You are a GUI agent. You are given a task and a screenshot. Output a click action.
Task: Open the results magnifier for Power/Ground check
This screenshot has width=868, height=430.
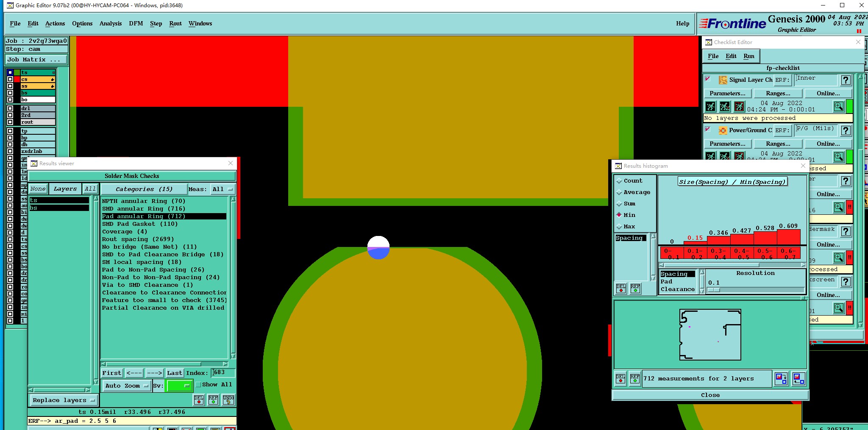pyautogui.click(x=839, y=157)
